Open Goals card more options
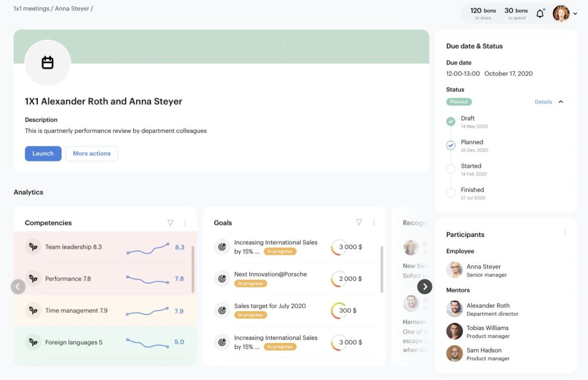This screenshot has height=380, width=588. click(373, 222)
